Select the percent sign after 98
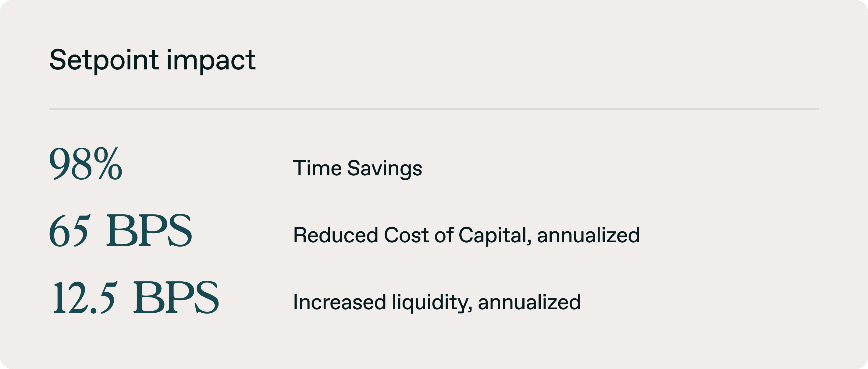 [x=108, y=163]
